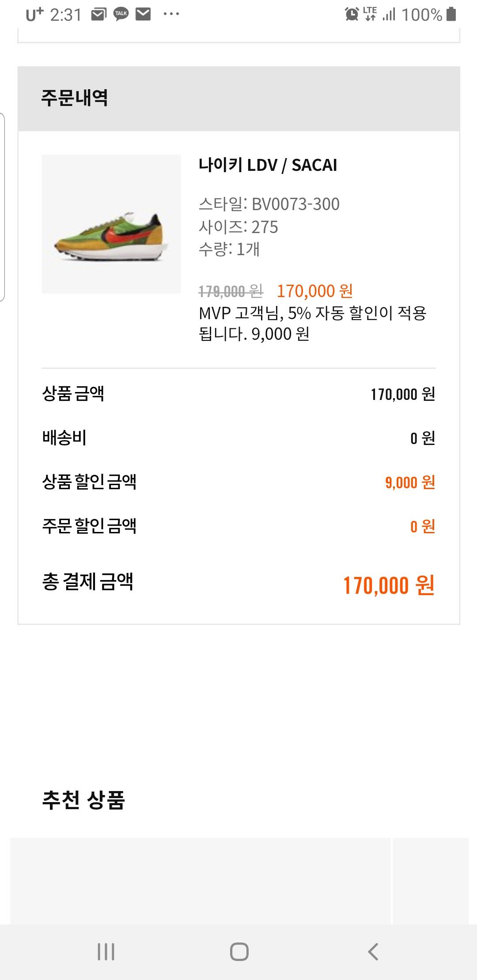The width and height of the screenshot is (477, 980).
Task: Tap the battery icon in status bar
Action: click(451, 15)
